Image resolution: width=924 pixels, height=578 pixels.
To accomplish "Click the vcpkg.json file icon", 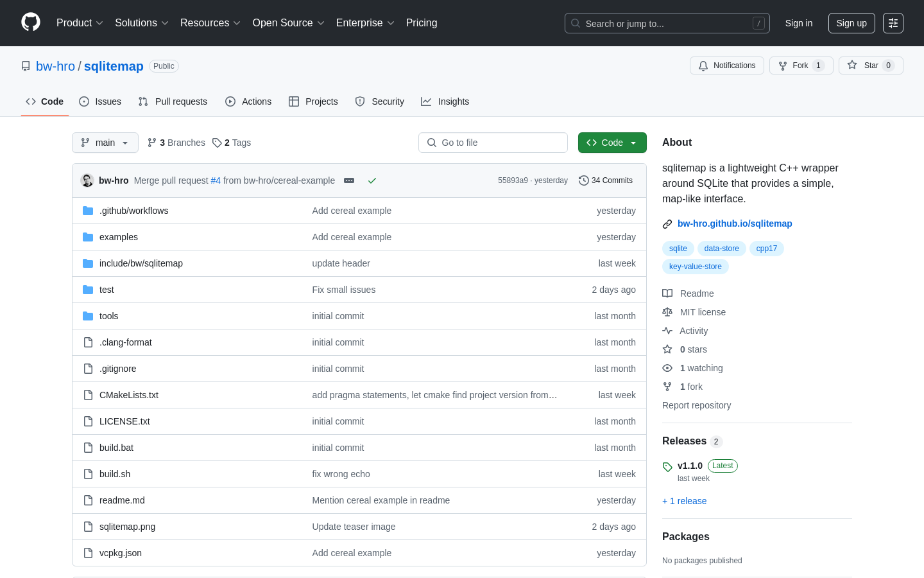I will pos(88,553).
